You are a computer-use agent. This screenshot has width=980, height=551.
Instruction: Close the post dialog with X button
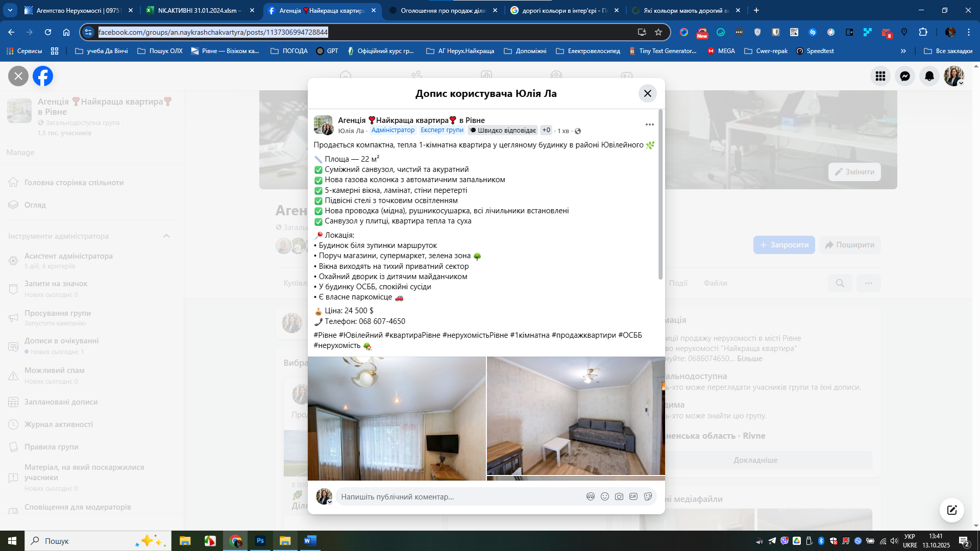[x=647, y=93]
